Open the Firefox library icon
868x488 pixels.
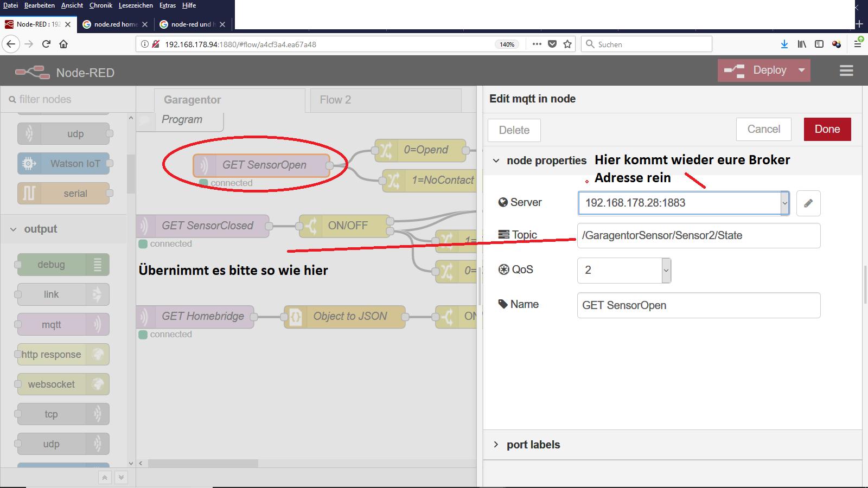click(x=801, y=44)
